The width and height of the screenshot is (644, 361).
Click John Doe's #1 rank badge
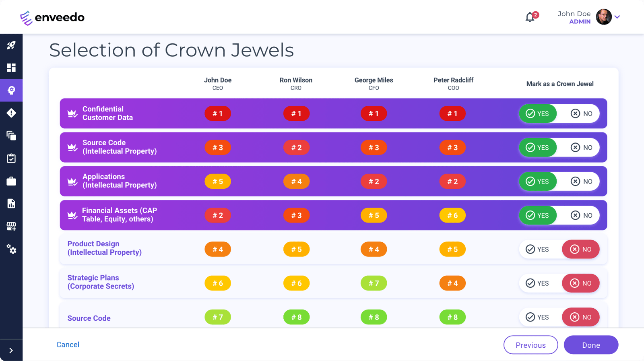(x=218, y=114)
